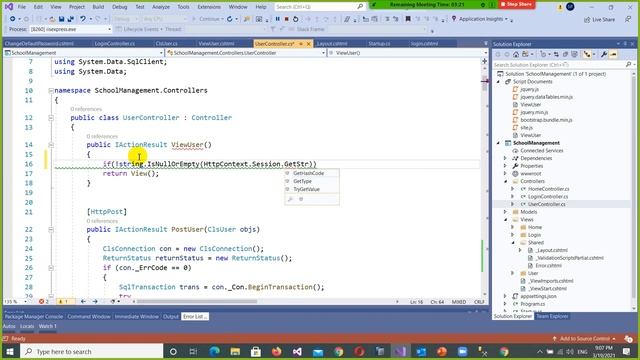The width and height of the screenshot is (640, 360).
Task: Switch to Package Manager Console tab
Action: pos(34,317)
